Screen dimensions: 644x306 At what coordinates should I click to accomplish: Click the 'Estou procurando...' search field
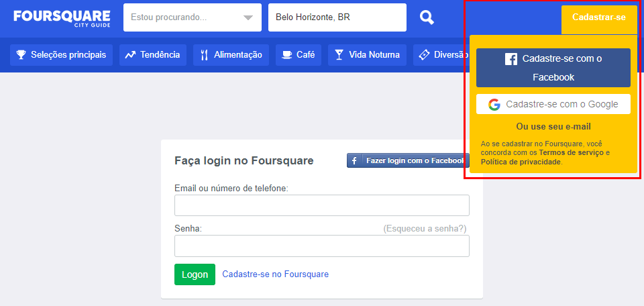point(193,17)
